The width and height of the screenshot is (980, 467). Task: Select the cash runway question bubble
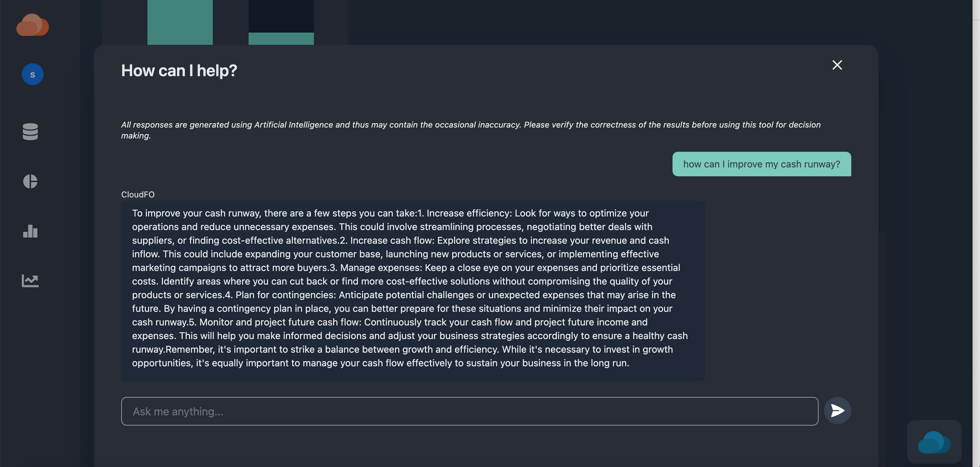tap(761, 164)
